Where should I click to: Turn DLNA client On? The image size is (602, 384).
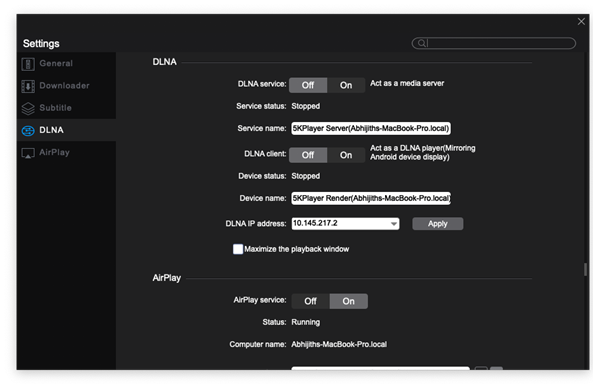tap(346, 155)
